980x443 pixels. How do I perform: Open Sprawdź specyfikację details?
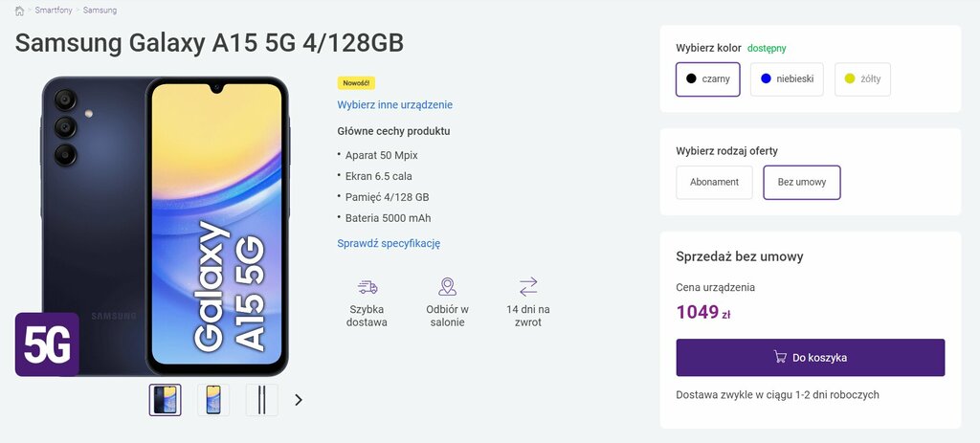[x=389, y=244]
